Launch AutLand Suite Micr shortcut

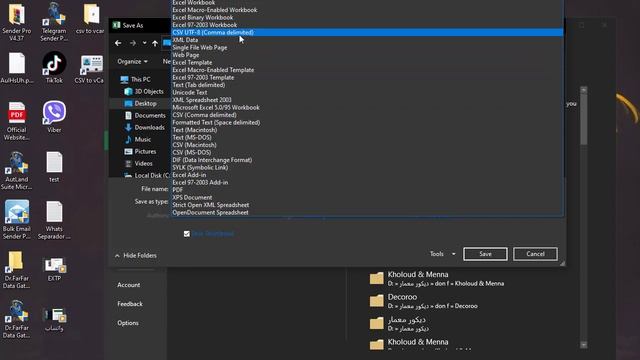coord(16,171)
